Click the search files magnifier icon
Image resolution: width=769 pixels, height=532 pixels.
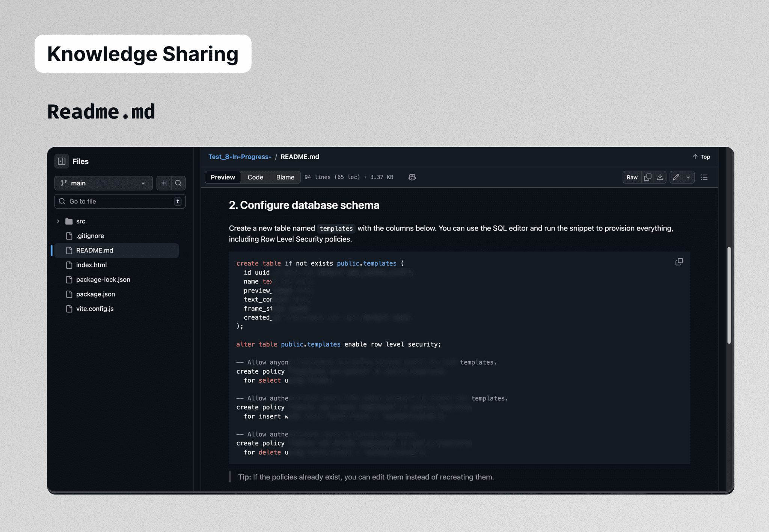[x=178, y=183]
